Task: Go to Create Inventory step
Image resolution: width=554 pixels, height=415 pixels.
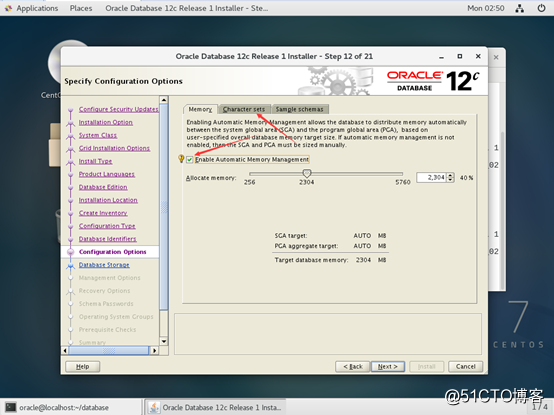Action: click(103, 213)
